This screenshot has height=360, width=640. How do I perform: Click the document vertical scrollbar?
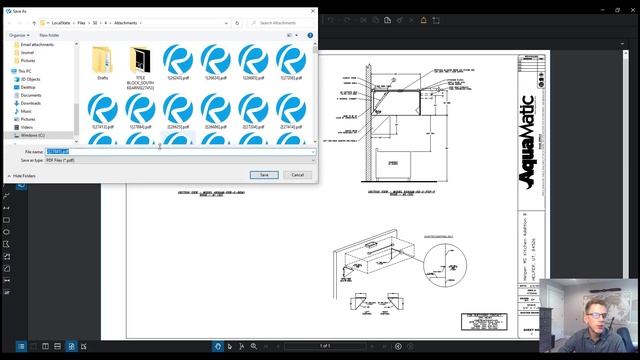click(626, 163)
